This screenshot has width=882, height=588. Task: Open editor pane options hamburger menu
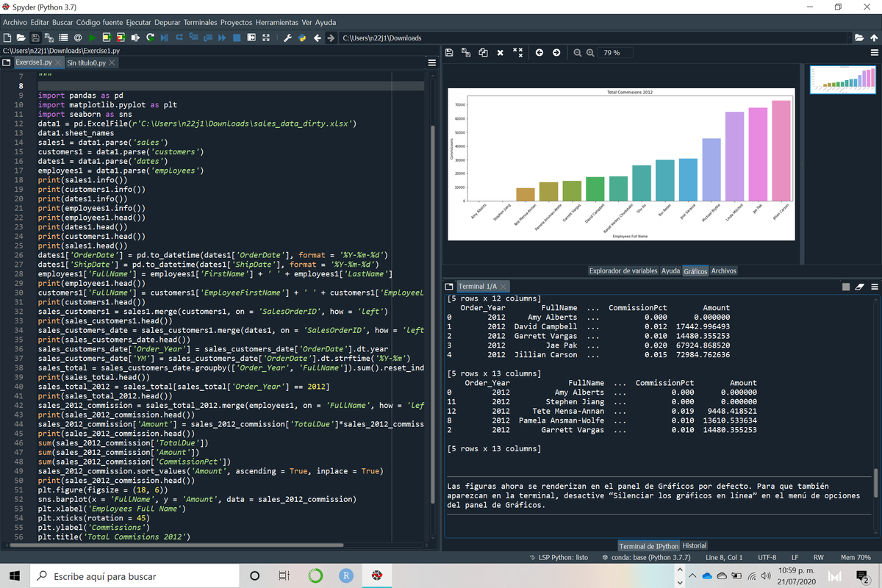tap(432, 62)
